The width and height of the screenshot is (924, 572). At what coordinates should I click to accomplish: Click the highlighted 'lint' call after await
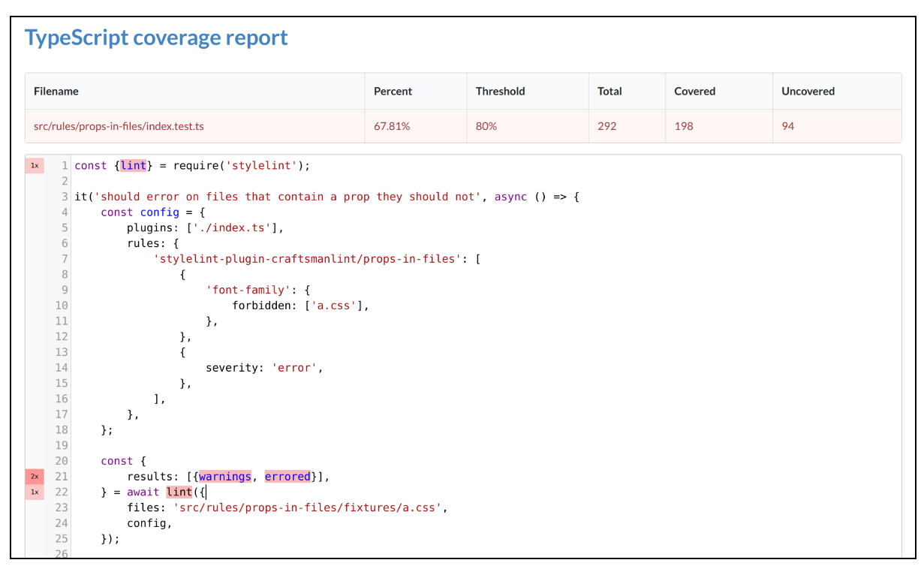[x=179, y=492]
